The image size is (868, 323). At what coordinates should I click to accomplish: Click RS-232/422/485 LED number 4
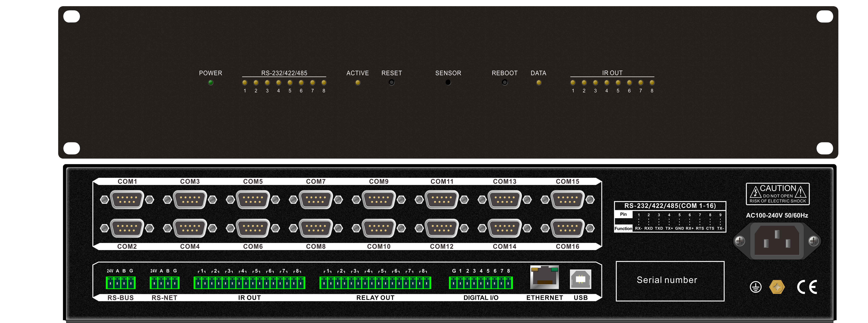pos(278,83)
